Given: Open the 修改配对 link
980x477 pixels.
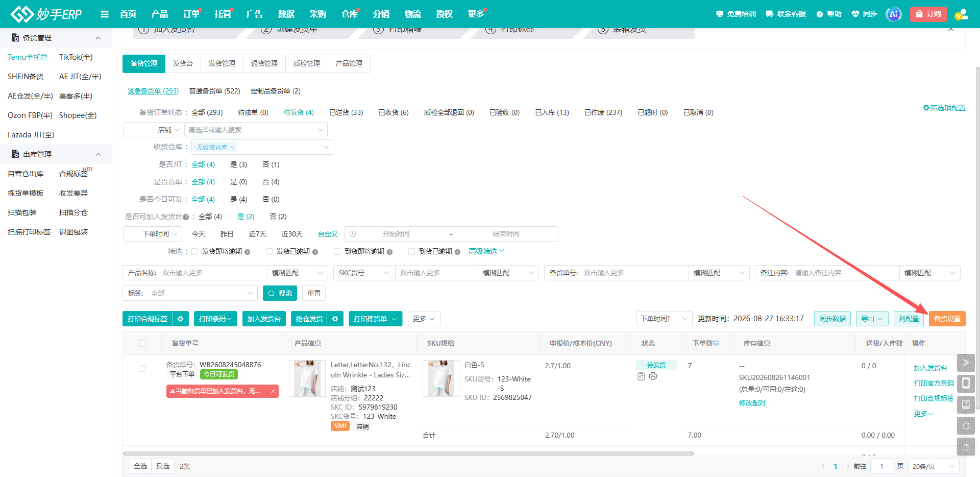Looking at the screenshot, I should pos(752,403).
